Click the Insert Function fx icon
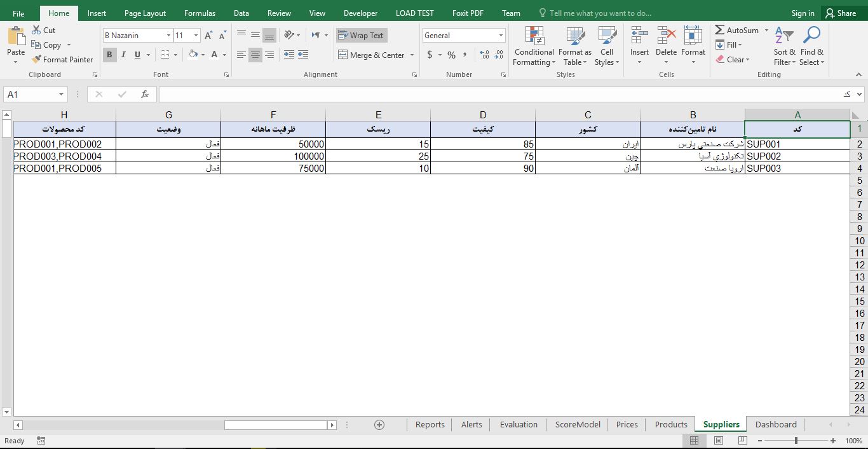The height and width of the screenshot is (449, 868). point(145,94)
